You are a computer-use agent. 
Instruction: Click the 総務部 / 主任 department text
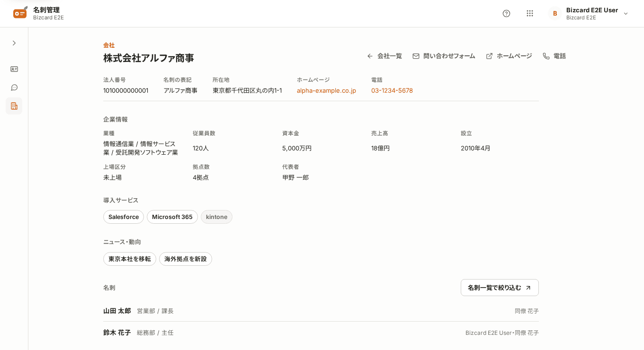[155, 333]
